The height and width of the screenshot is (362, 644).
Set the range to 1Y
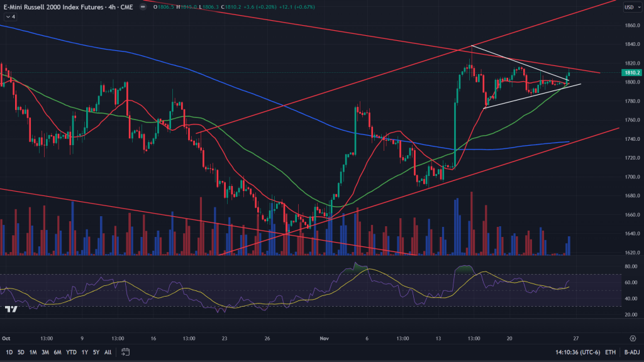pyautogui.click(x=84, y=352)
